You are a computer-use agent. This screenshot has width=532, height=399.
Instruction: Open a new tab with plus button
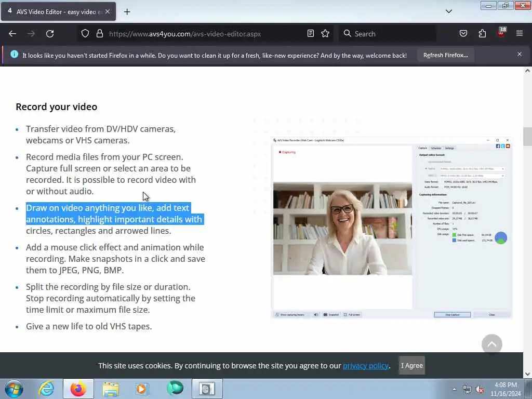tap(127, 12)
